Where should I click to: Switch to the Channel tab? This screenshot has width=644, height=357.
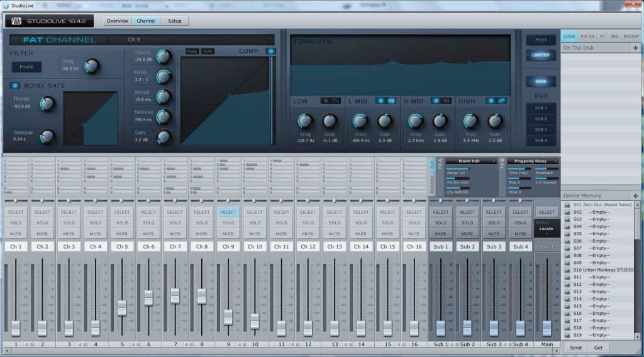pyautogui.click(x=146, y=21)
